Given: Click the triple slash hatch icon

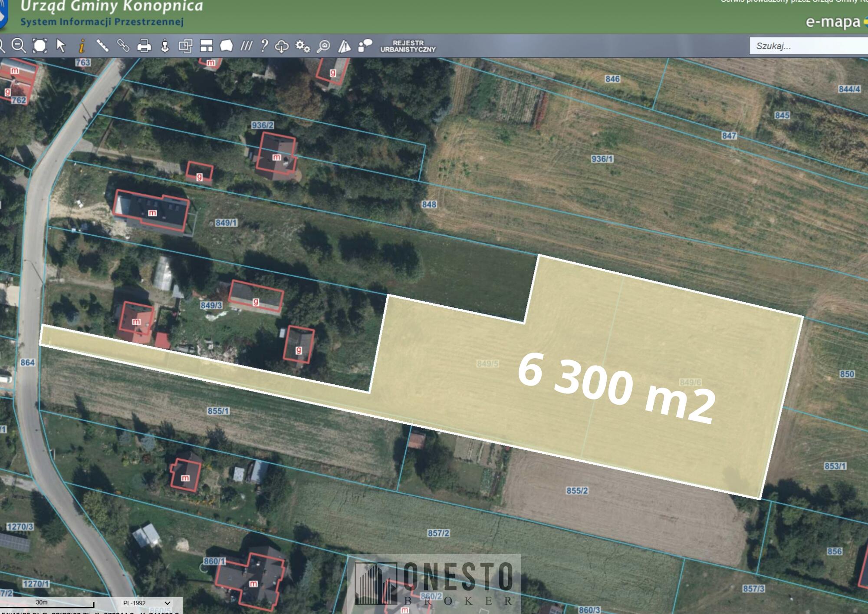Looking at the screenshot, I should pyautogui.click(x=247, y=46).
